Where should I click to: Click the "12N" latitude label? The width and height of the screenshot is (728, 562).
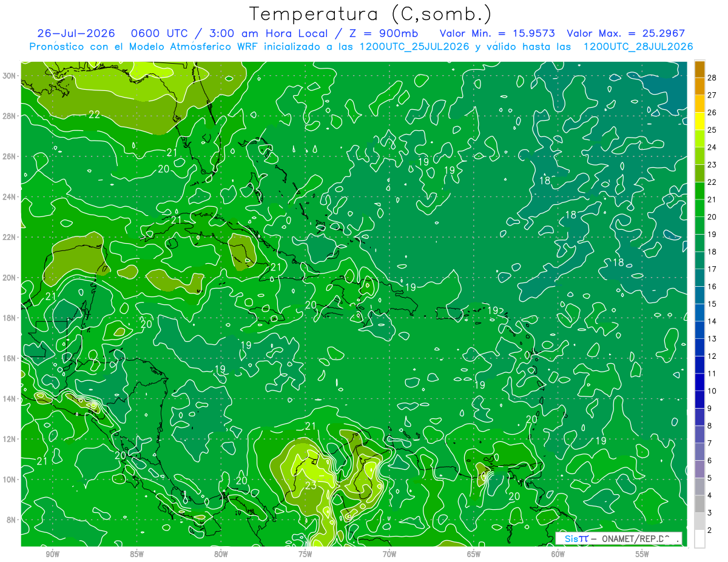click(10, 439)
